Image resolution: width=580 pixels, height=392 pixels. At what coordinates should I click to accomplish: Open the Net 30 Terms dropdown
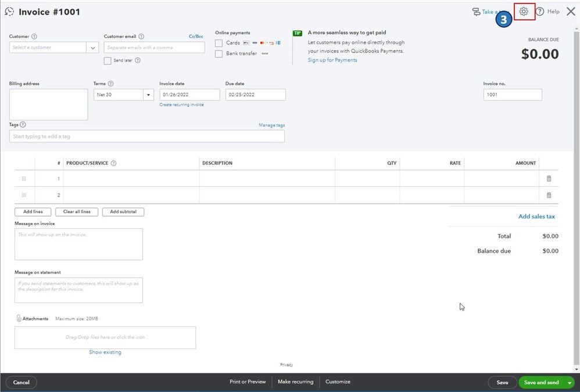click(x=148, y=95)
